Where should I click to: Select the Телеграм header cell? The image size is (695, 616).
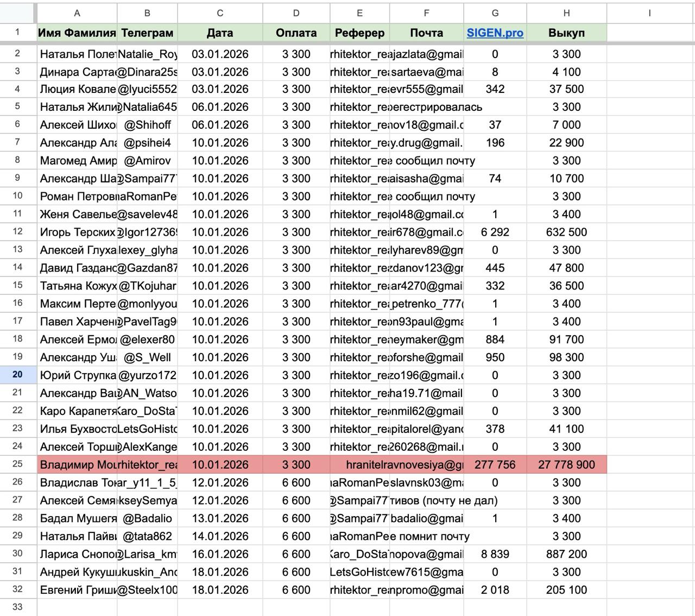[147, 33]
